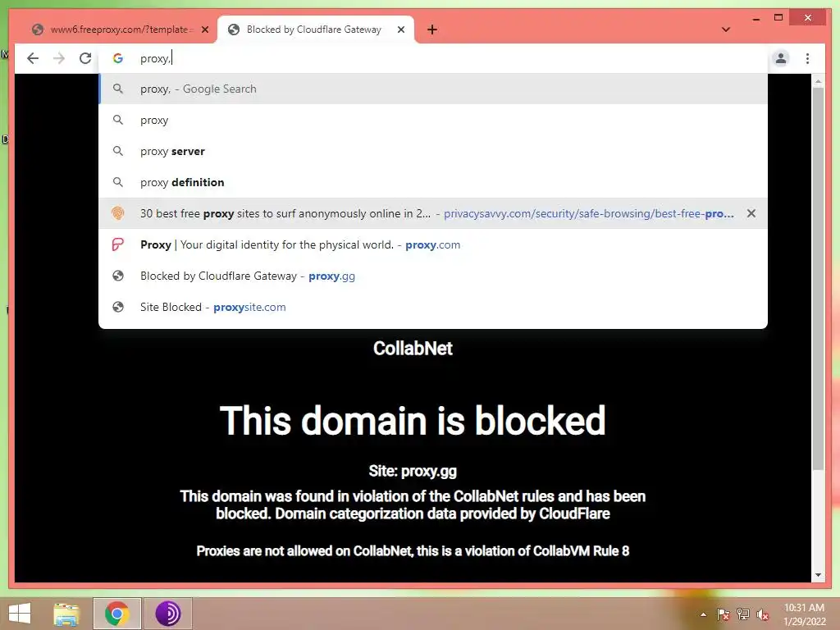Open the Chrome three-dot menu

coord(807,58)
